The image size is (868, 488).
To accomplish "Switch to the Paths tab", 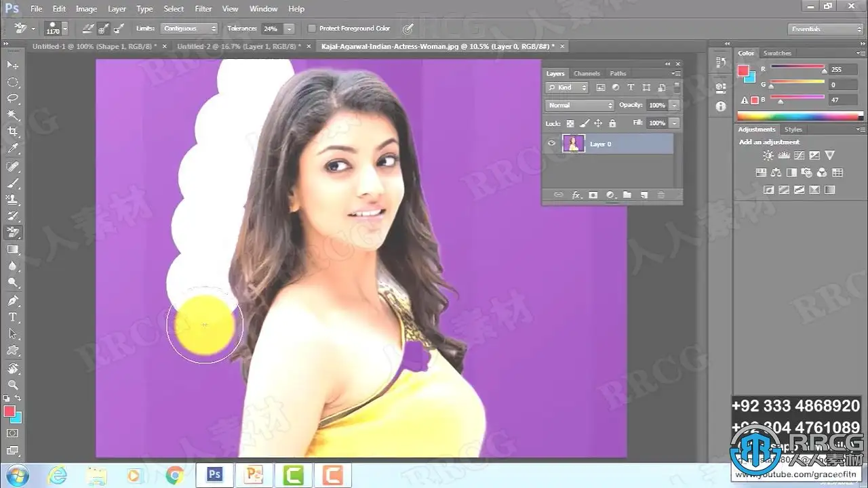I will (x=618, y=73).
